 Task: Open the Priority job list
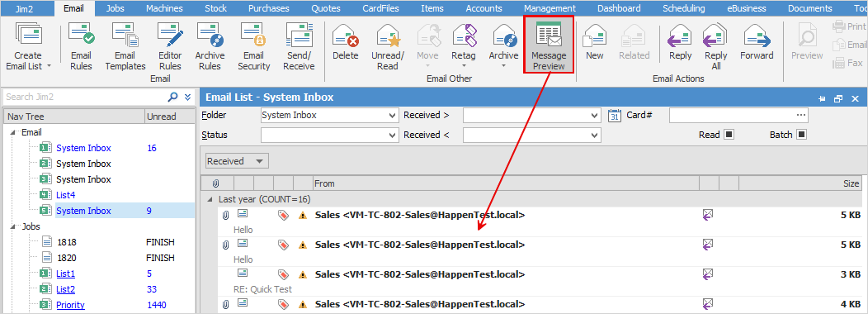click(x=70, y=305)
